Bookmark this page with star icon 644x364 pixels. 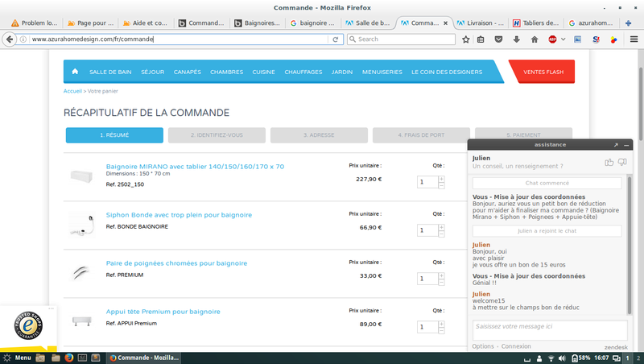pos(466,39)
